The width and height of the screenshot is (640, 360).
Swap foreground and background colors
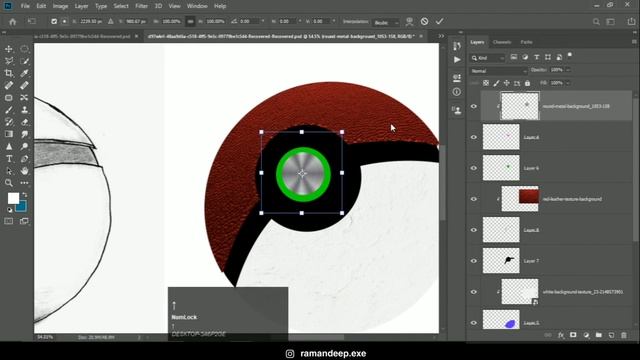pyautogui.click(x=25, y=195)
